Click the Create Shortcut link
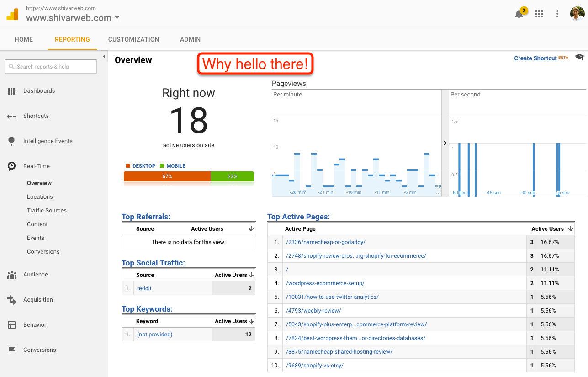This screenshot has width=588, height=377. click(x=535, y=58)
